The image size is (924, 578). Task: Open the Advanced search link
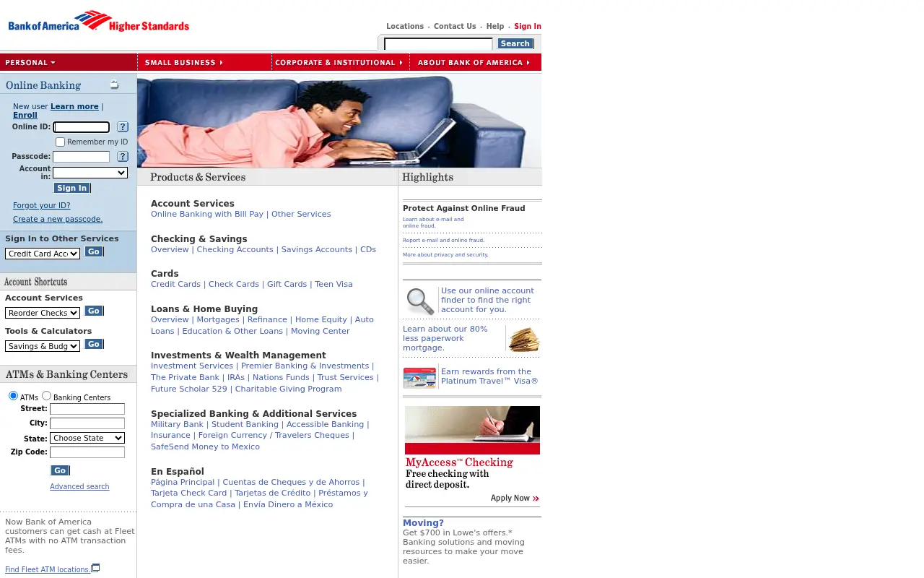tap(79, 487)
